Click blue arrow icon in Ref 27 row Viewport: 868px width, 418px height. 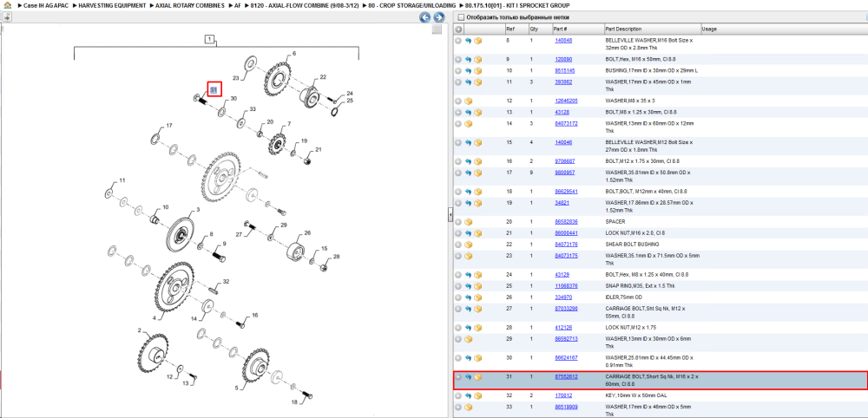click(x=469, y=309)
